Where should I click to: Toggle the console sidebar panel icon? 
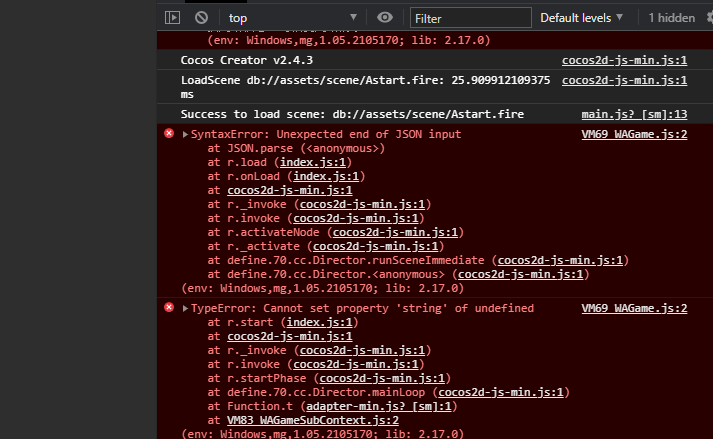tap(172, 18)
